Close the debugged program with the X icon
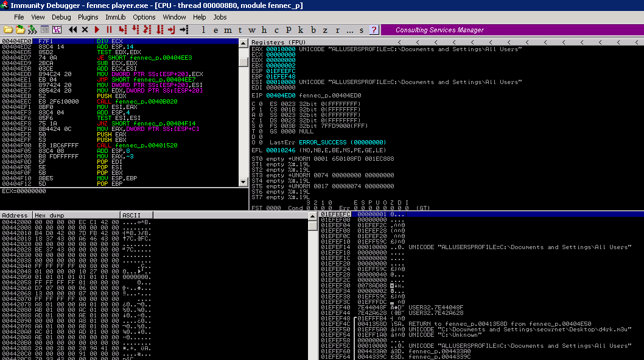 (x=85, y=30)
